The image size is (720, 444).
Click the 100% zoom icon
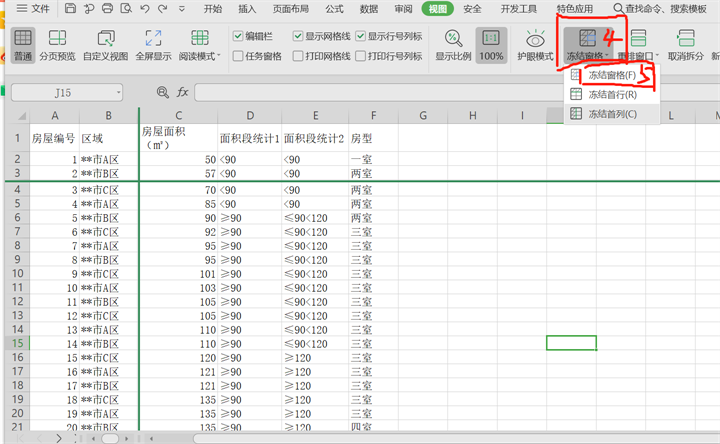[x=491, y=40]
